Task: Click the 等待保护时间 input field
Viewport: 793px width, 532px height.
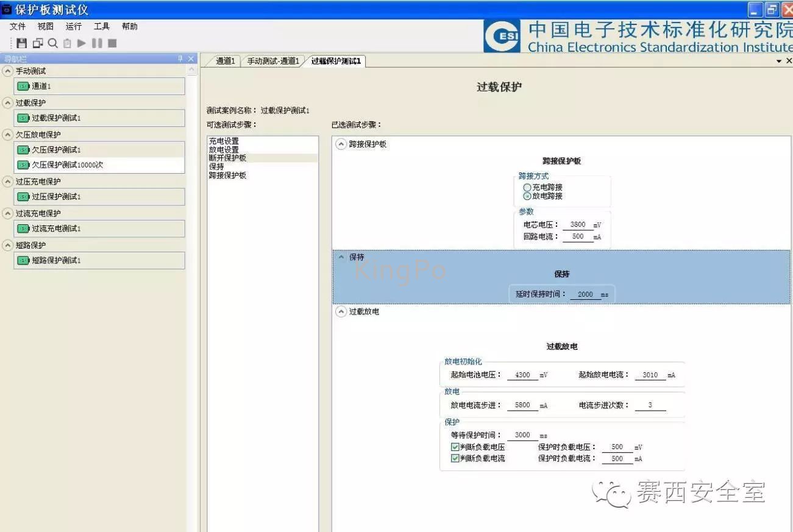Action: [522, 435]
